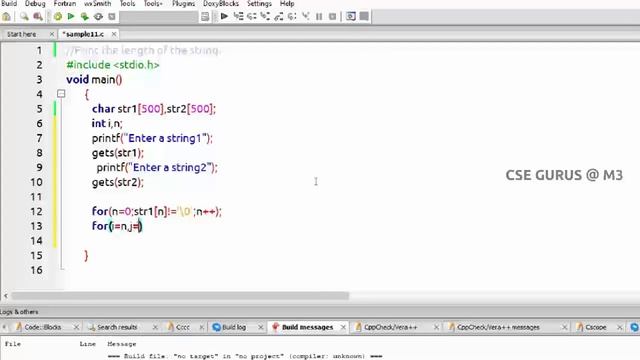640x360 pixels.
Task: Collapse the code fold on line 4
Action: click(61, 94)
